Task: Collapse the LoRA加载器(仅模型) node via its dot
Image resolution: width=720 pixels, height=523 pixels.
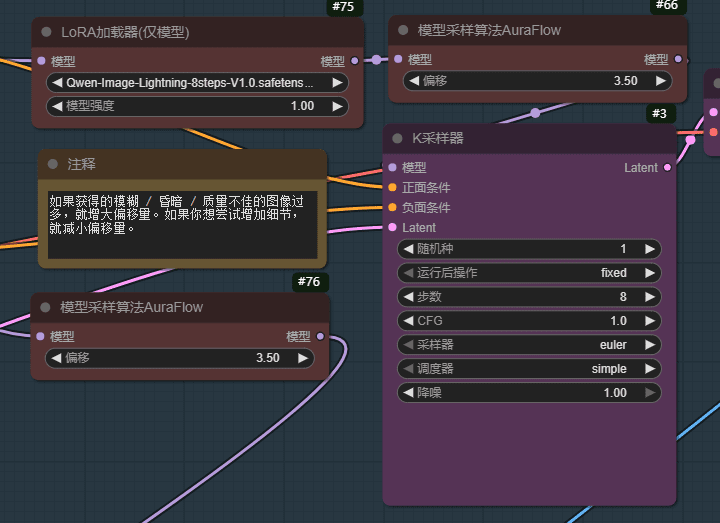Action: (46, 32)
